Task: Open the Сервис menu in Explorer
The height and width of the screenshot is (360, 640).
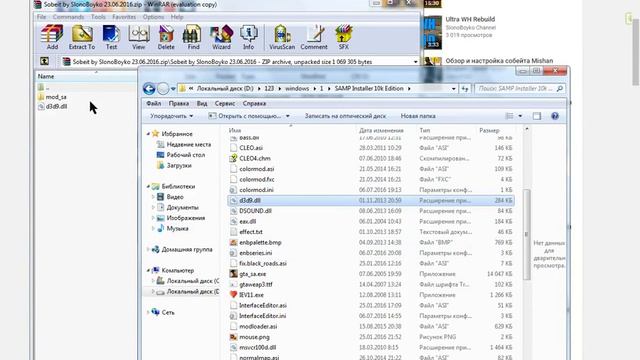Action: [x=225, y=104]
